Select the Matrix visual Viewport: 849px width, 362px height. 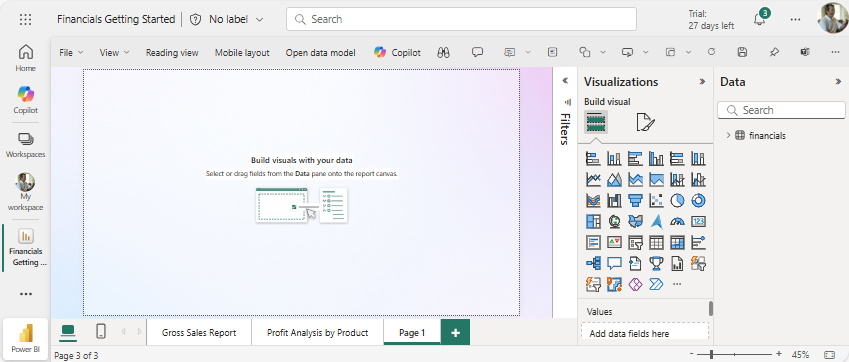(x=677, y=242)
